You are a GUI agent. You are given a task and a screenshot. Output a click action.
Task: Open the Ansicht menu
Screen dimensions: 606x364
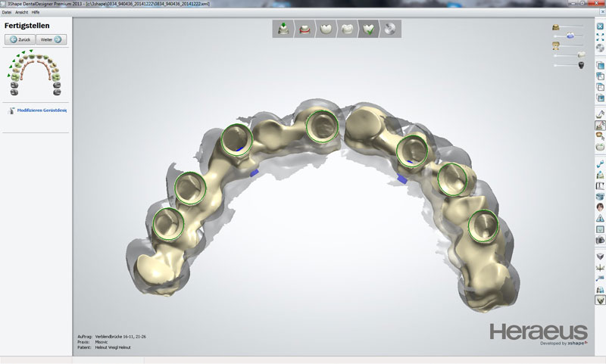tap(21, 12)
